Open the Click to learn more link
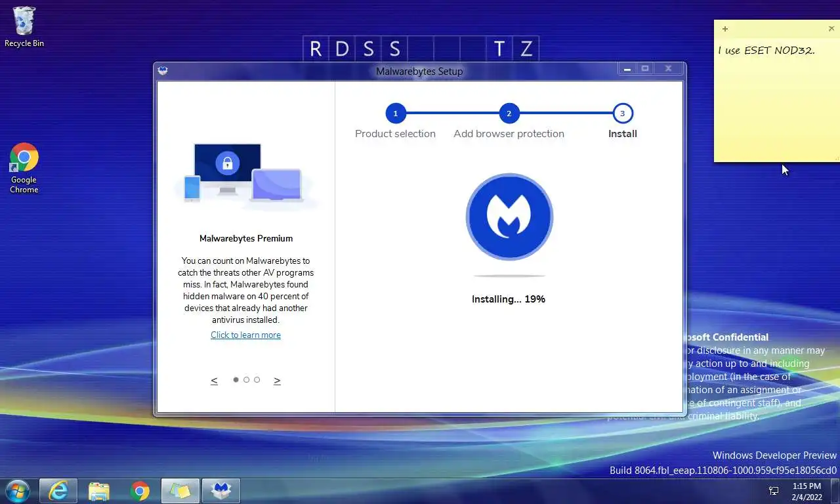The width and height of the screenshot is (840, 504). tap(245, 335)
